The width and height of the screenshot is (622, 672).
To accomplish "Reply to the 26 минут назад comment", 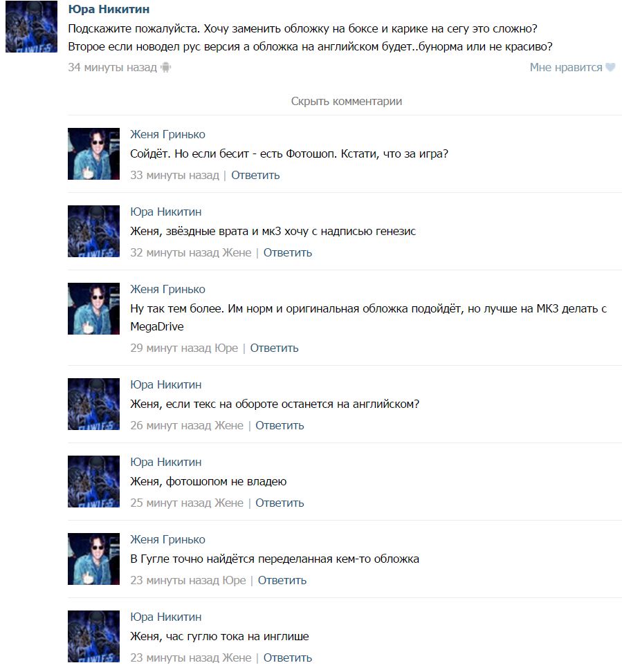I will [280, 426].
